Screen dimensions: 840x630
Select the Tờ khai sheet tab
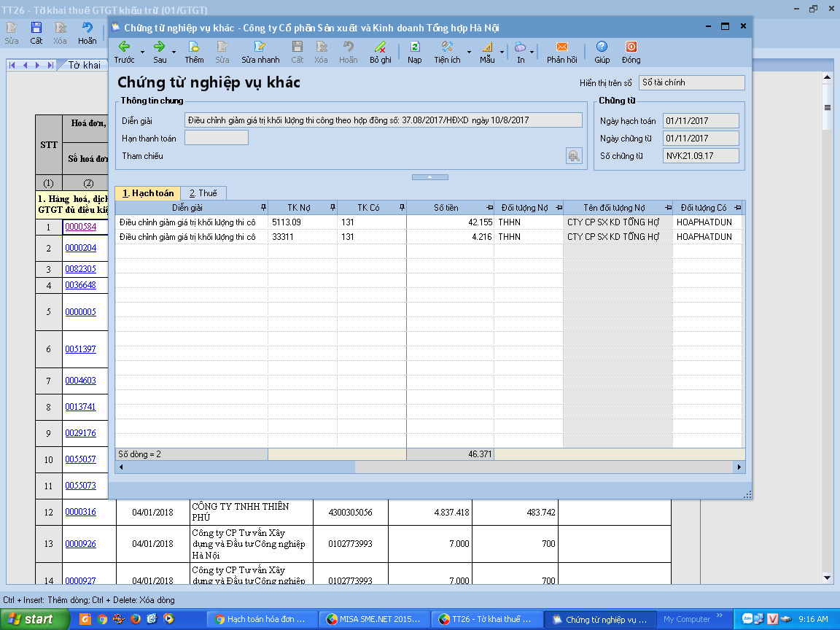click(x=84, y=65)
